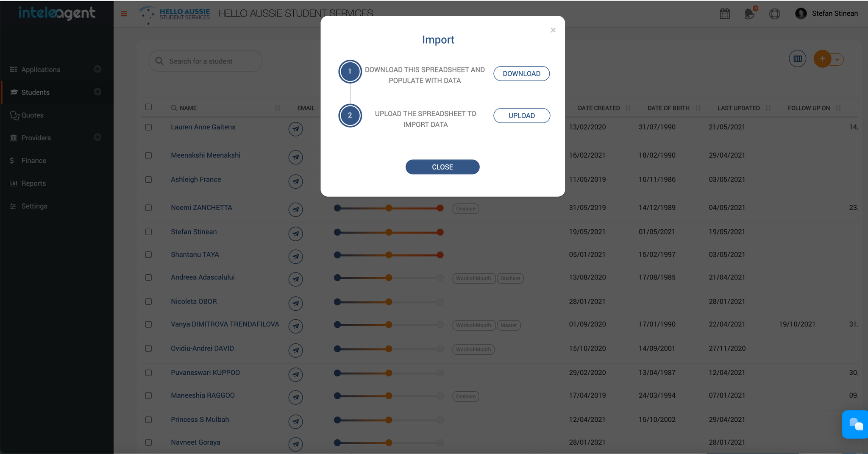Send email to Shantanu TAYA

point(295,256)
